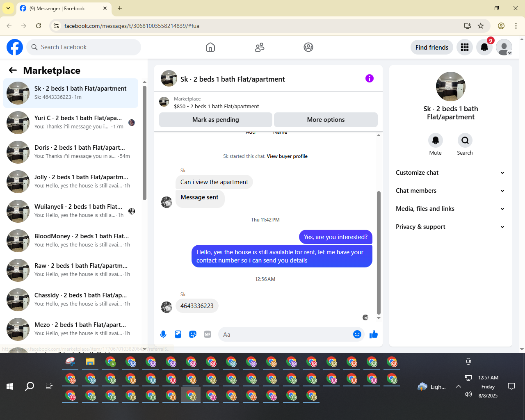Click the 'Can i view the apartment' message

[214, 182]
